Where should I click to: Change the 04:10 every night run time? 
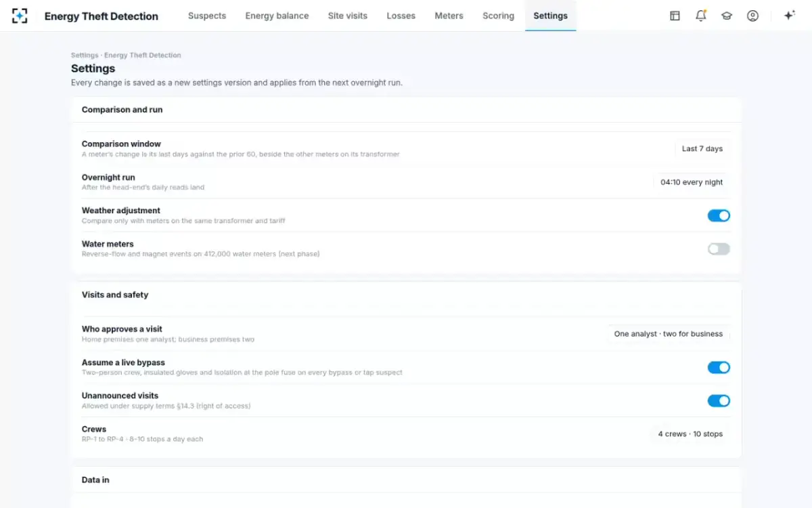[692, 182]
